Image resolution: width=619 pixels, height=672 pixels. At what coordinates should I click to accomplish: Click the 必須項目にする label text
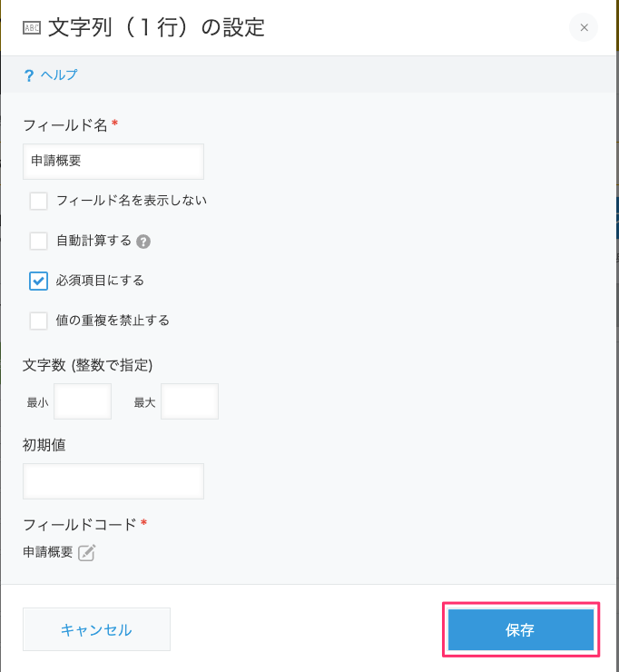click(x=100, y=281)
